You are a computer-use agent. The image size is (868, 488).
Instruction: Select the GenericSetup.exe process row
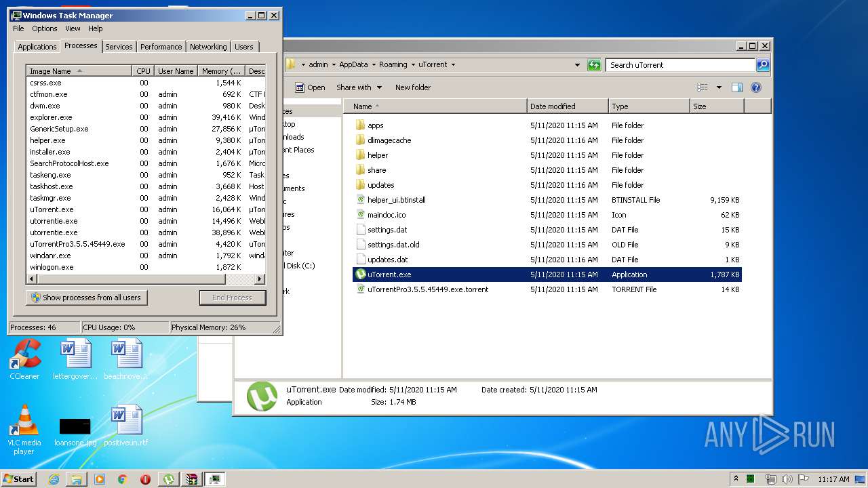click(x=146, y=129)
